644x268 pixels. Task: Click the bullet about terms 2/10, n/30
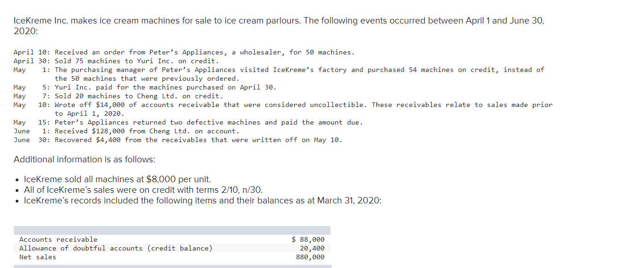(143, 190)
